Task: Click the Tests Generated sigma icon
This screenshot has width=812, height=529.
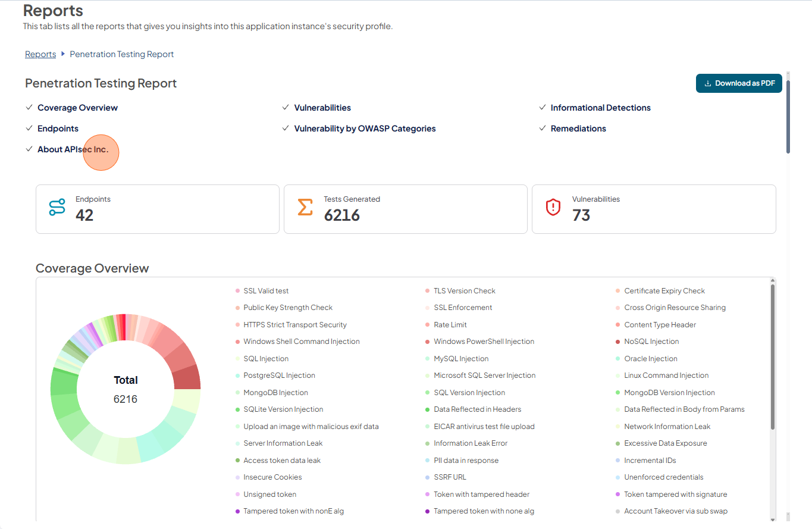Action: coord(305,207)
